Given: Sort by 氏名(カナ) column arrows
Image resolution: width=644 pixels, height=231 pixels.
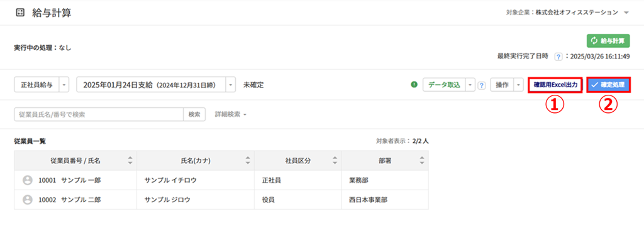Looking at the screenshot, I should coord(248,161).
